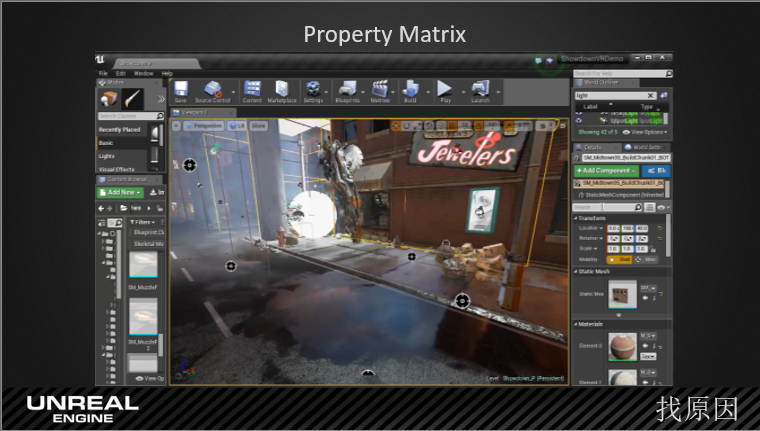Click the chat bubble icon in title bar
This screenshot has width=760, height=431.
coord(538,61)
